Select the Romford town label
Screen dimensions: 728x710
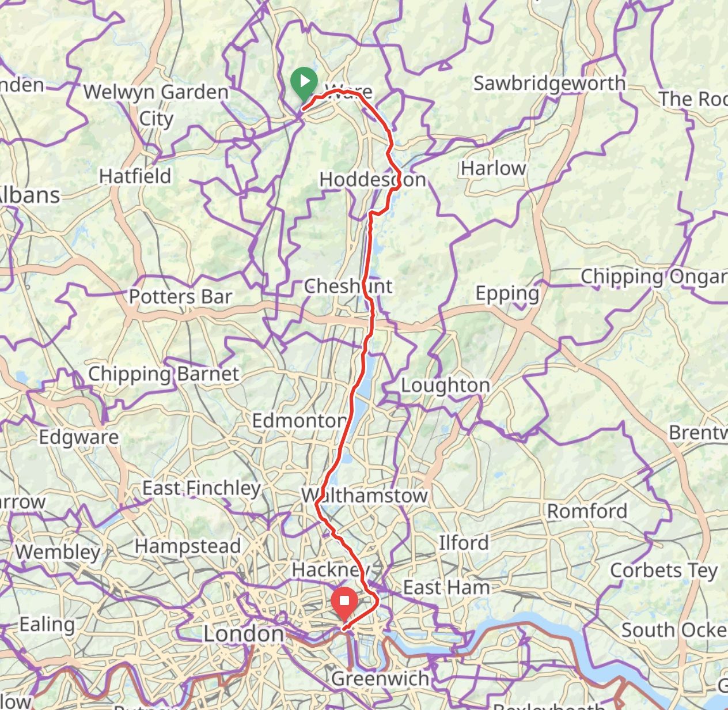click(x=587, y=511)
